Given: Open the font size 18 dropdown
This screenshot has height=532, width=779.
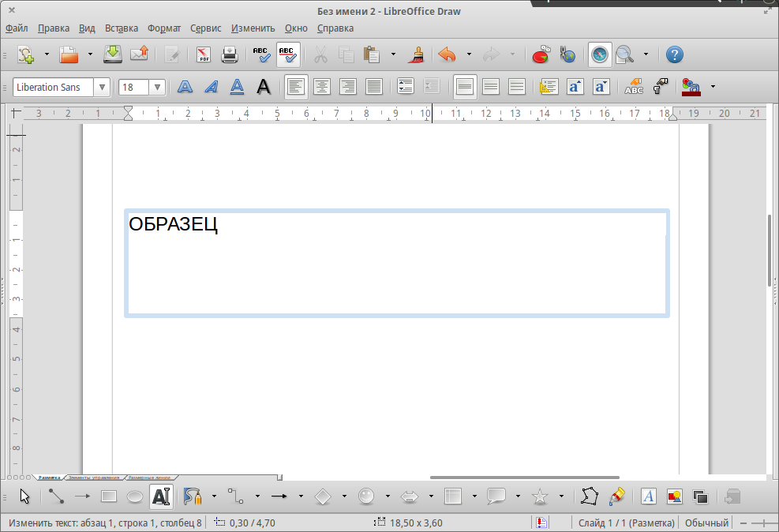Looking at the screenshot, I should click(x=157, y=88).
